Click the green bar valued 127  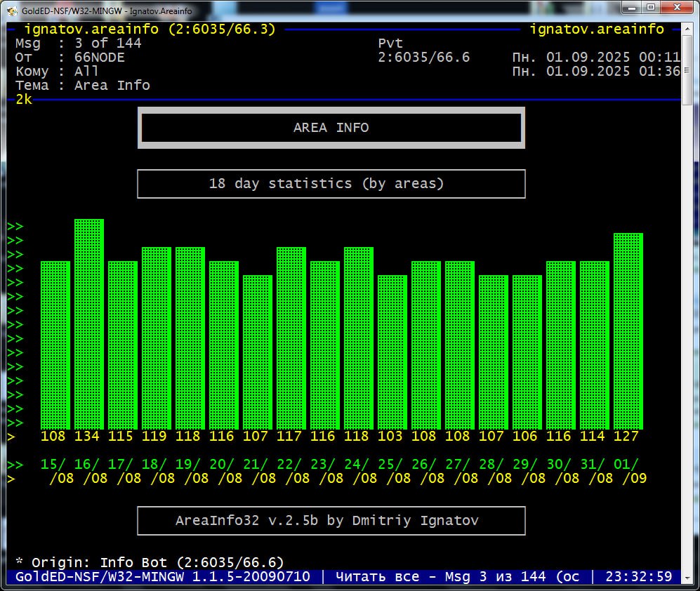point(628,330)
